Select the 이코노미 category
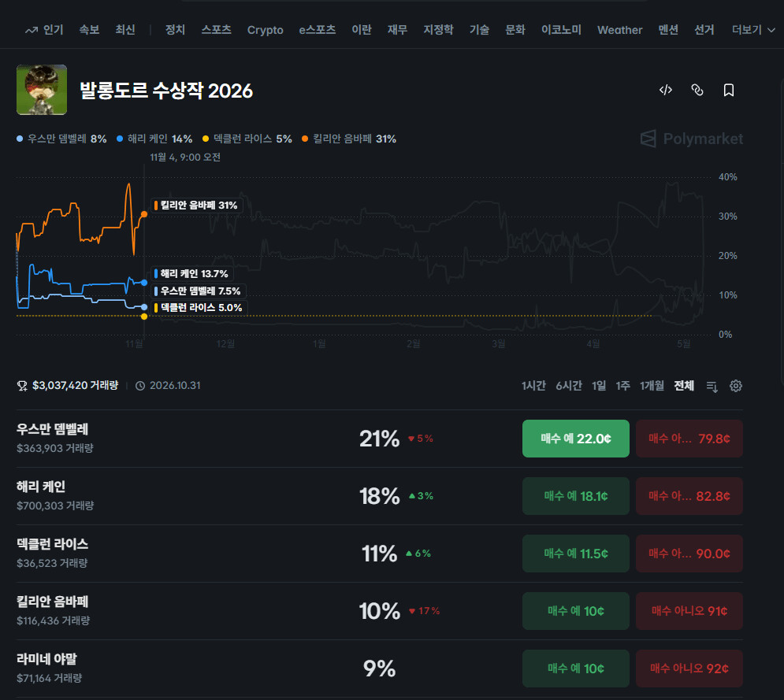 561,30
